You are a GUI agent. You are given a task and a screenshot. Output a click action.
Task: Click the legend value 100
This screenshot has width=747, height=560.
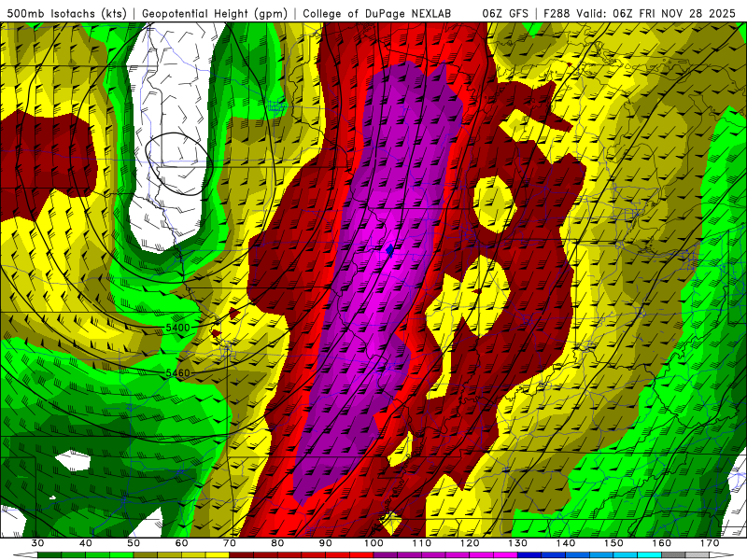373,543
